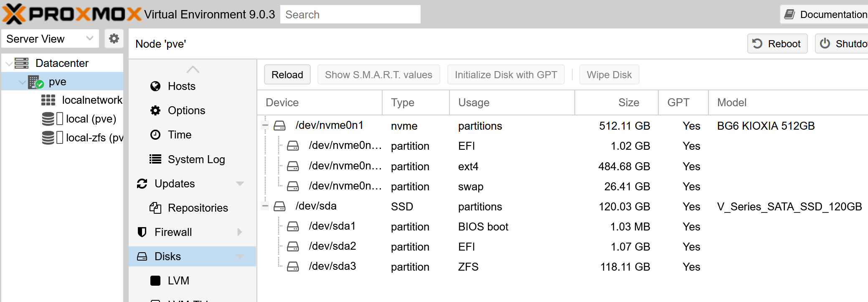
Task: Click the Reload button
Action: (287, 74)
